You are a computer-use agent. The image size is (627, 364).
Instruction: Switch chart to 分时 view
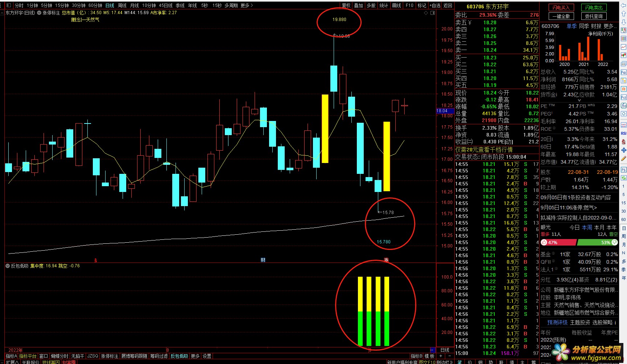coord(19,5)
